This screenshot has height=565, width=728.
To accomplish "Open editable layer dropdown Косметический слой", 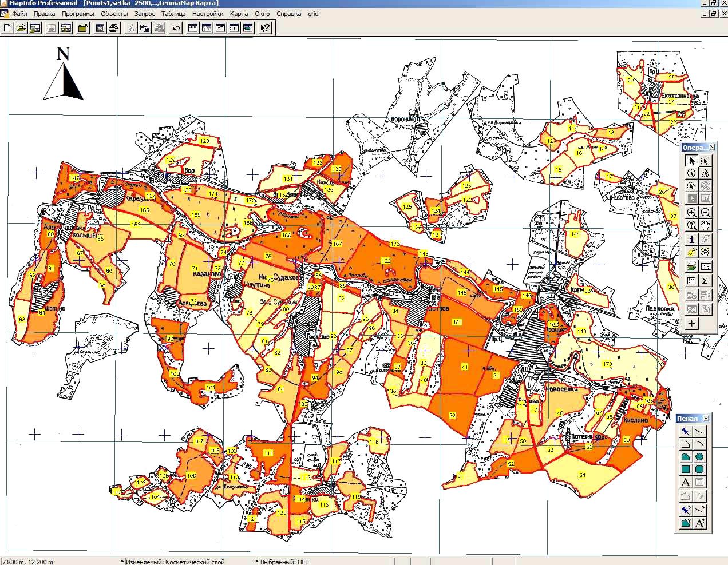I will coord(191,561).
